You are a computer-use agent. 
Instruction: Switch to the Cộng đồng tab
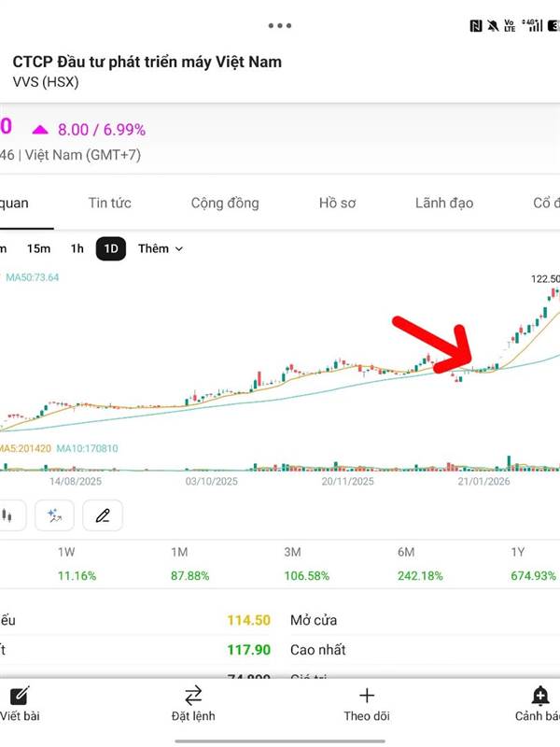(x=225, y=203)
